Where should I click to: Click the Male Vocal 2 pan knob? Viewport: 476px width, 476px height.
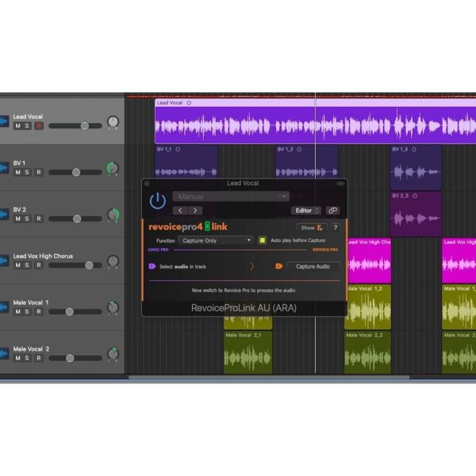coord(113,354)
